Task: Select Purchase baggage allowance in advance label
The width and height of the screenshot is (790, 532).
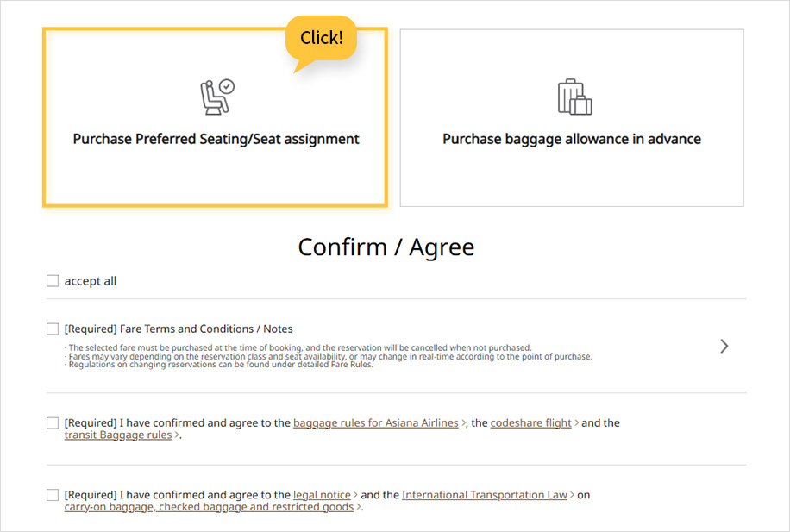Action: [572, 139]
